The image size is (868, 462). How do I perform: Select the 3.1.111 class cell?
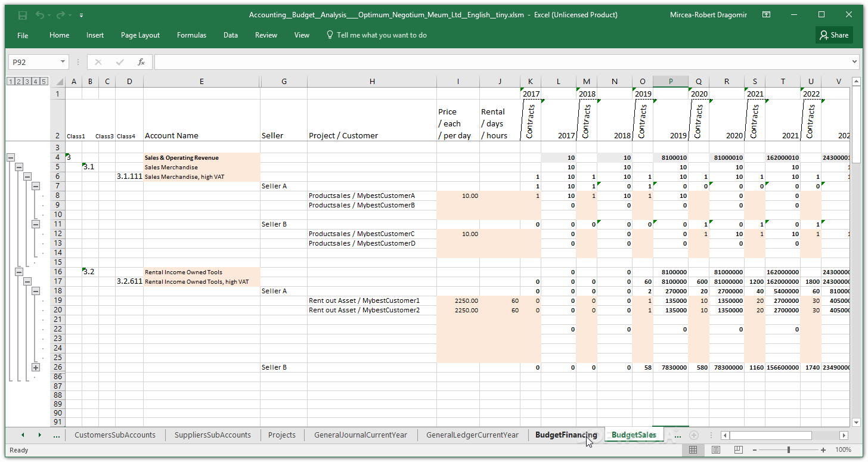pos(129,176)
